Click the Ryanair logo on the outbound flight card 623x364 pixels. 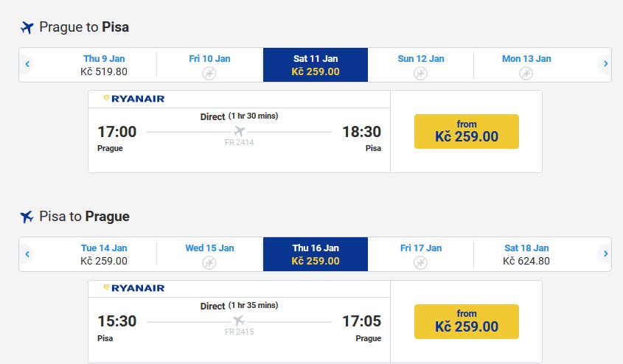(x=134, y=99)
